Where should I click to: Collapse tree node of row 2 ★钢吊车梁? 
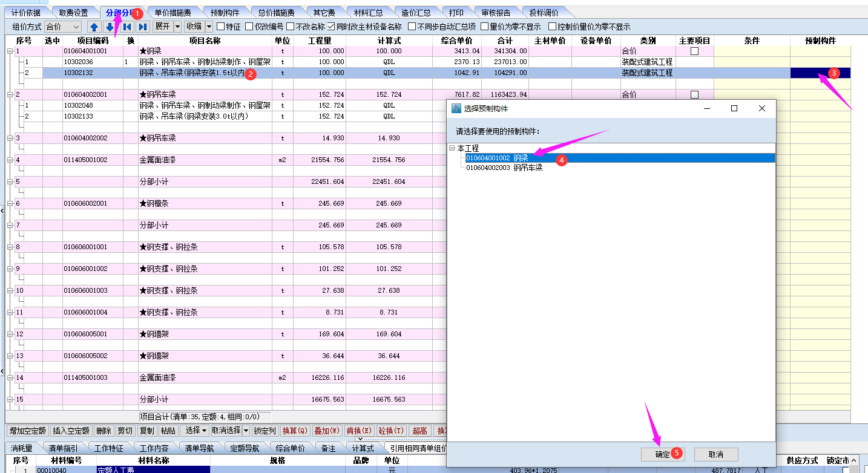point(10,95)
